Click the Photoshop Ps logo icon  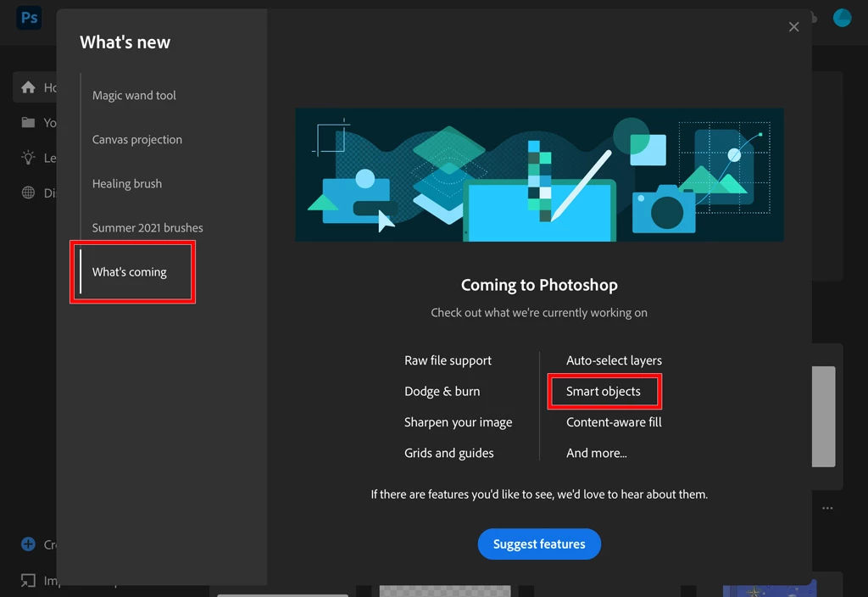(x=29, y=18)
